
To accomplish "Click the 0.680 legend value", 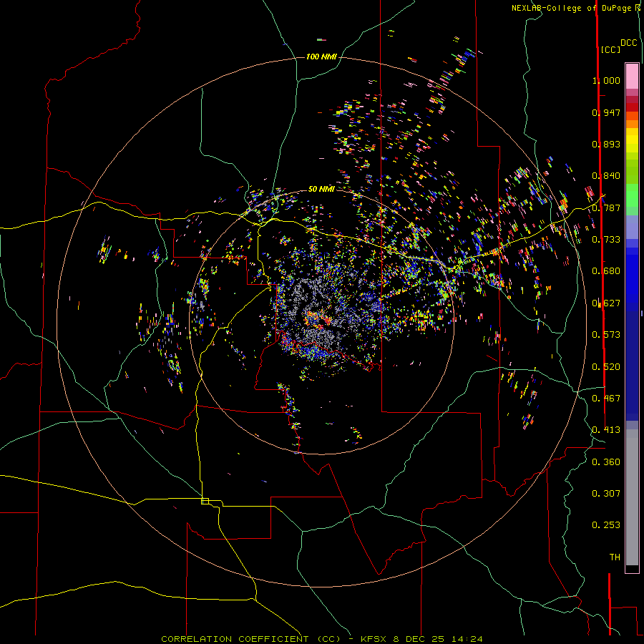I will pyautogui.click(x=606, y=271).
